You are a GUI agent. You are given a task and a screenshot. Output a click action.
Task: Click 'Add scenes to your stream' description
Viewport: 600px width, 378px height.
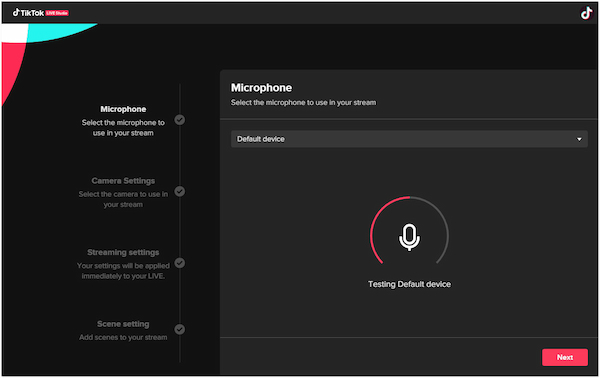click(123, 337)
